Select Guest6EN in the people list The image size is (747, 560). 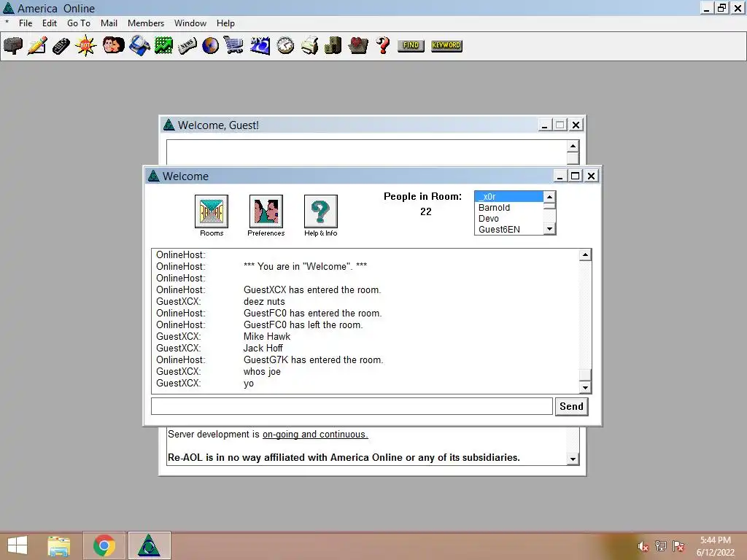[x=508, y=230]
